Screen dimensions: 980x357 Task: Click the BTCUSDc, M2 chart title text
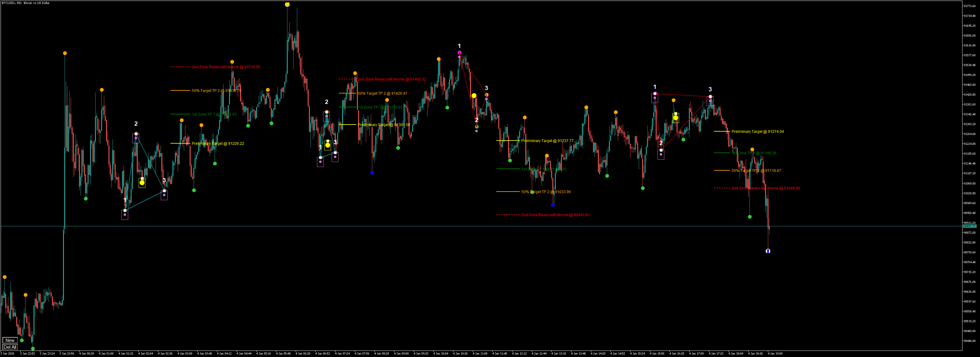point(26,3)
